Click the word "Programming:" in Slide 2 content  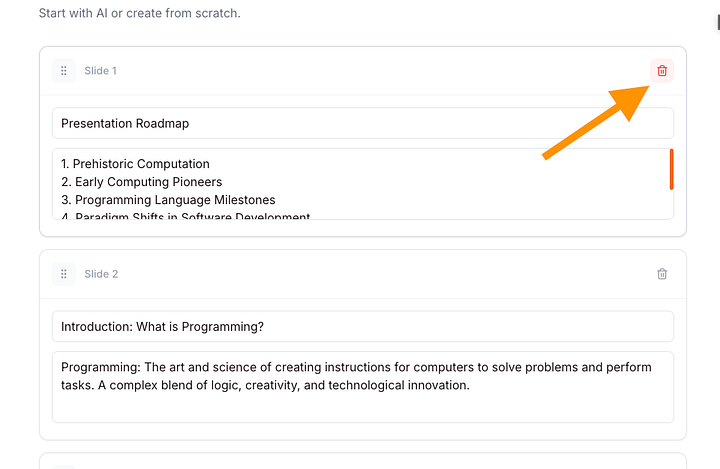(101, 367)
